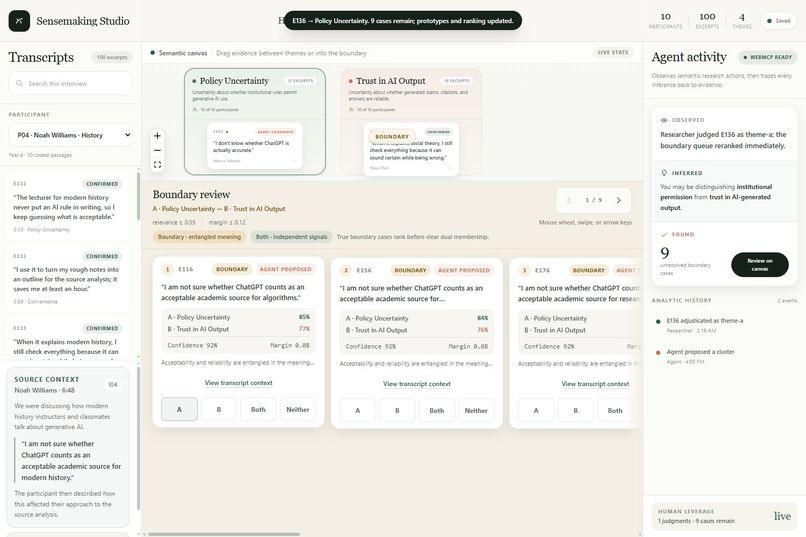Go to the next boundary case arrow
The image size is (806, 537).
618,200
